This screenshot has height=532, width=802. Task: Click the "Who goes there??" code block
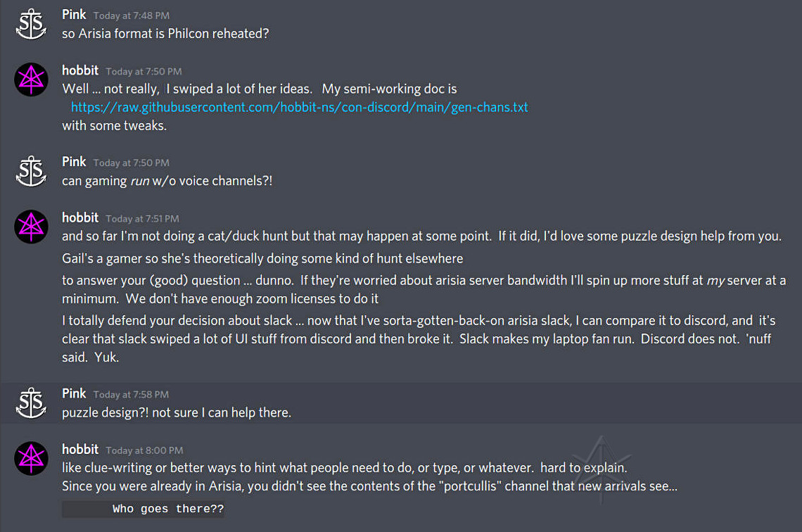(144, 509)
